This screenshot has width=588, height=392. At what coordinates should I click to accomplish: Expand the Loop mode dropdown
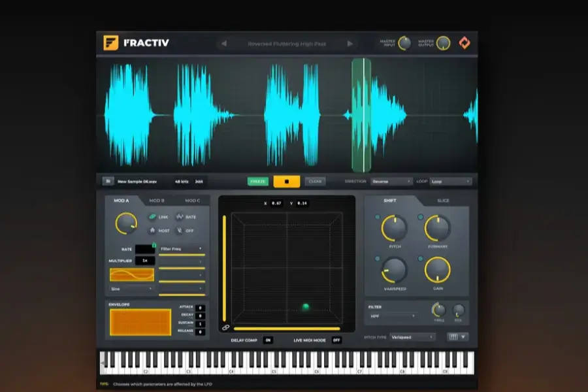point(450,181)
